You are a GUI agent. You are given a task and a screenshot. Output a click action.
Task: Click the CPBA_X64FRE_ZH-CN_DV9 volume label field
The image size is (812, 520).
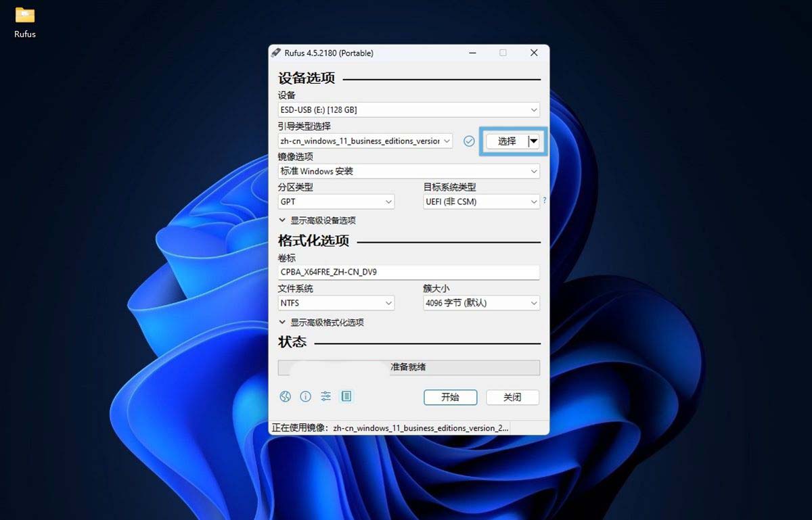point(409,272)
